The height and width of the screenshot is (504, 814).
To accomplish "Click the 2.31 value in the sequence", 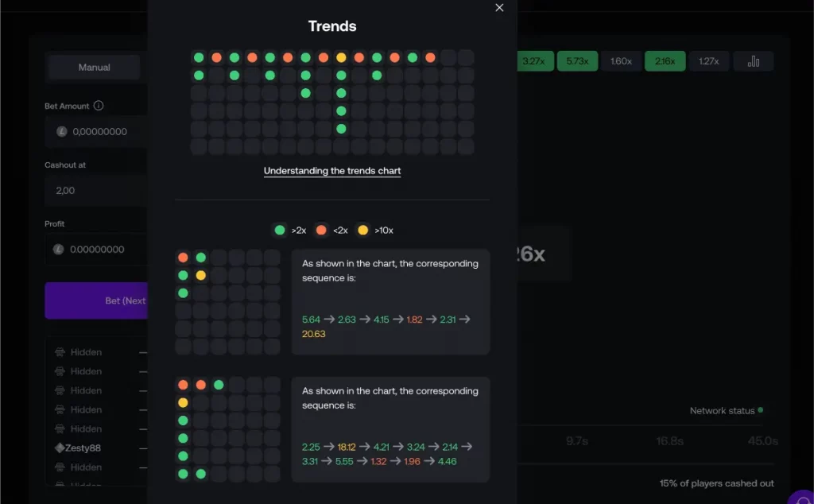I will [x=448, y=320].
